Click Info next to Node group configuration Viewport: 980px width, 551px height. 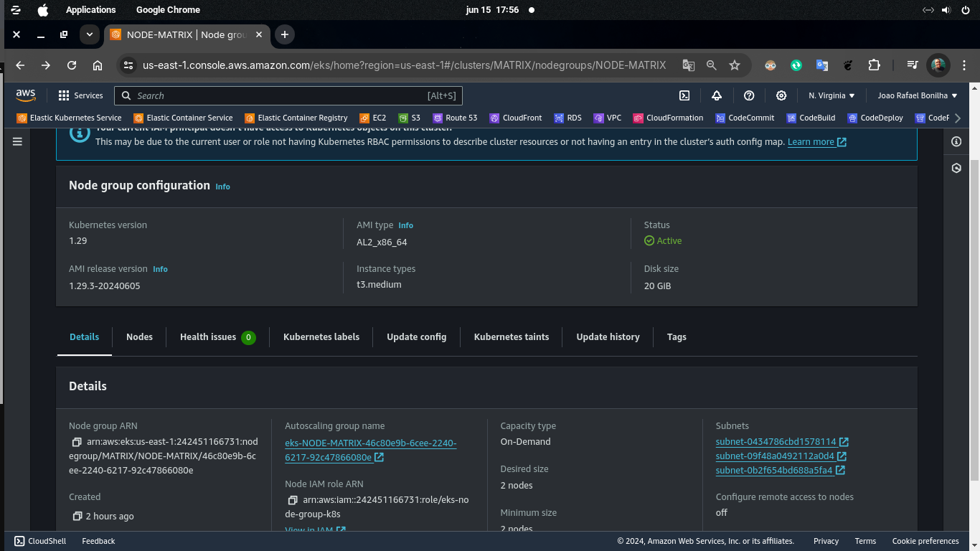point(223,187)
